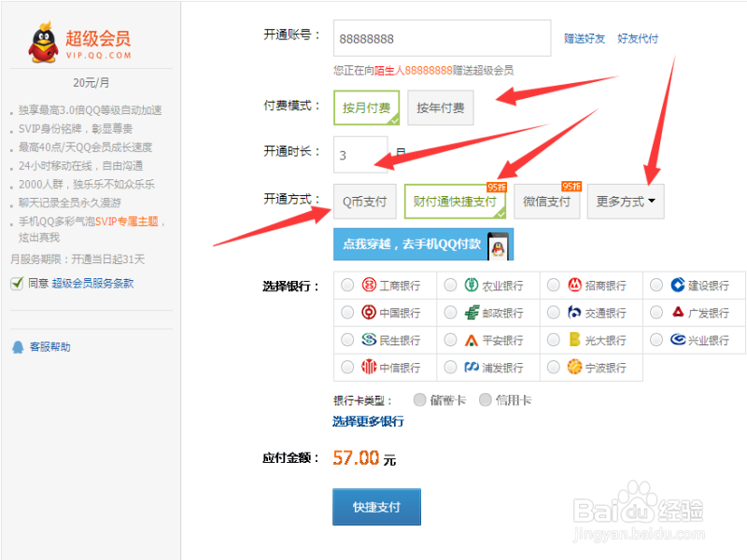747x560 pixels.
Task: Click the blue 快捷支付 button
Action: pos(376,507)
